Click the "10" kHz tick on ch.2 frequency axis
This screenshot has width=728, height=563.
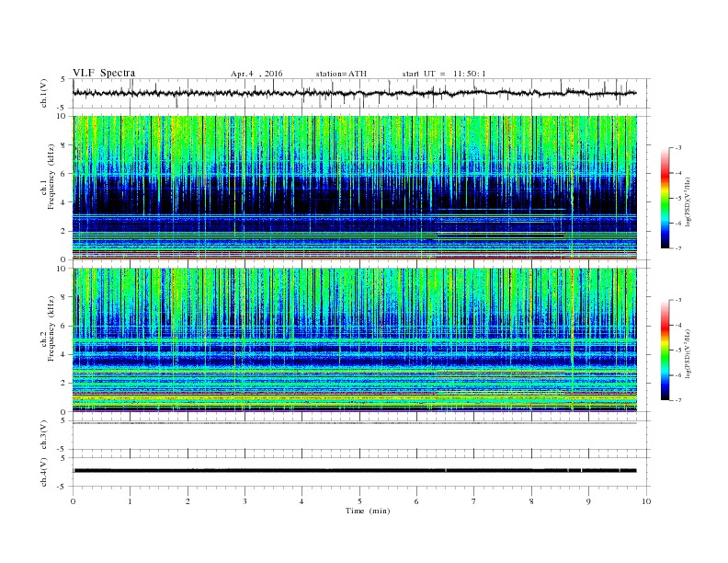pos(63,269)
